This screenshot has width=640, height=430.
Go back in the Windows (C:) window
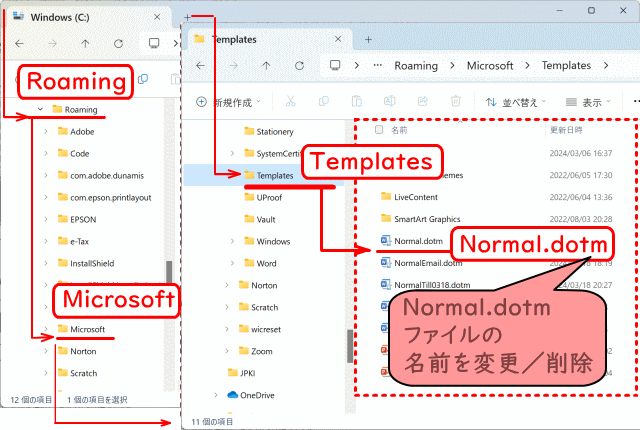(x=20, y=43)
